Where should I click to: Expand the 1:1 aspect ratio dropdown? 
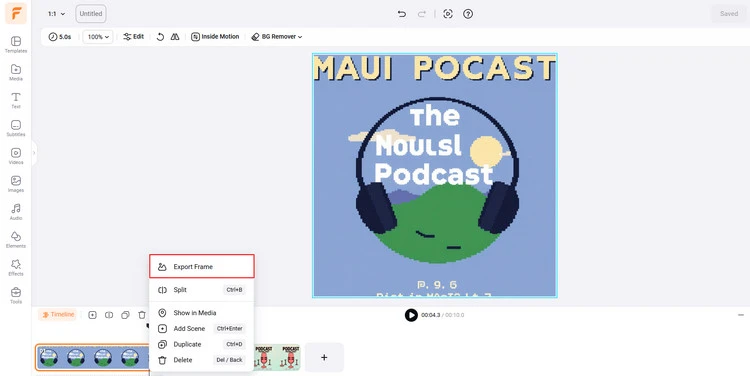56,14
